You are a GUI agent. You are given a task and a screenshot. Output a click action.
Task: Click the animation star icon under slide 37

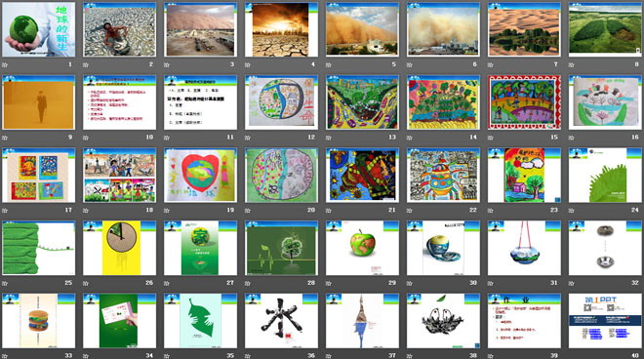pyautogui.click(x=329, y=356)
